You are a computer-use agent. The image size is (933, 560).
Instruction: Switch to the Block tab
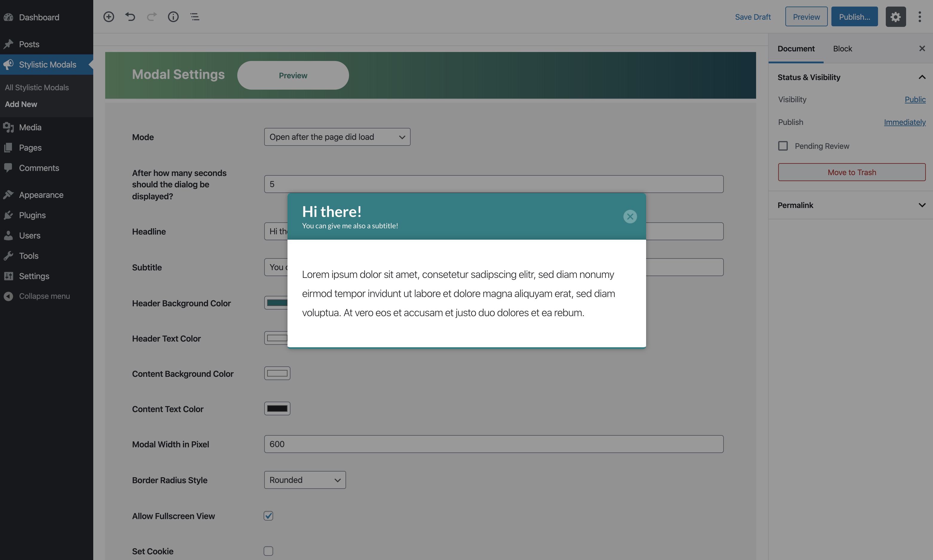(842, 49)
